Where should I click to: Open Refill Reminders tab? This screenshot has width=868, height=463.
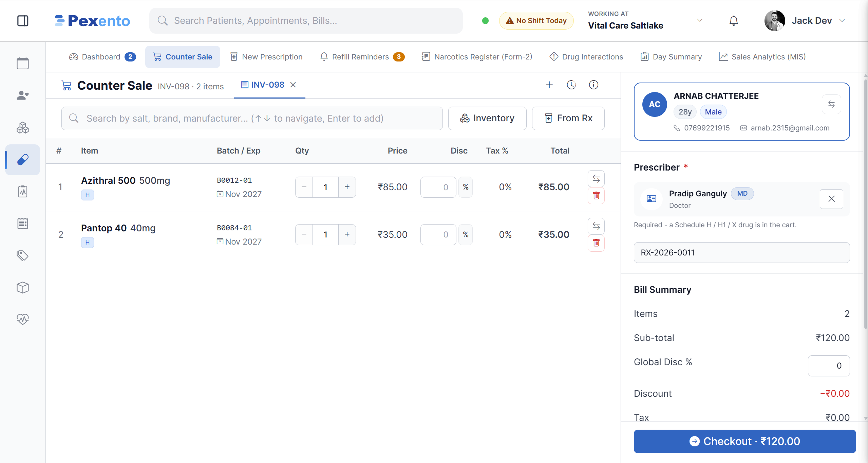362,57
